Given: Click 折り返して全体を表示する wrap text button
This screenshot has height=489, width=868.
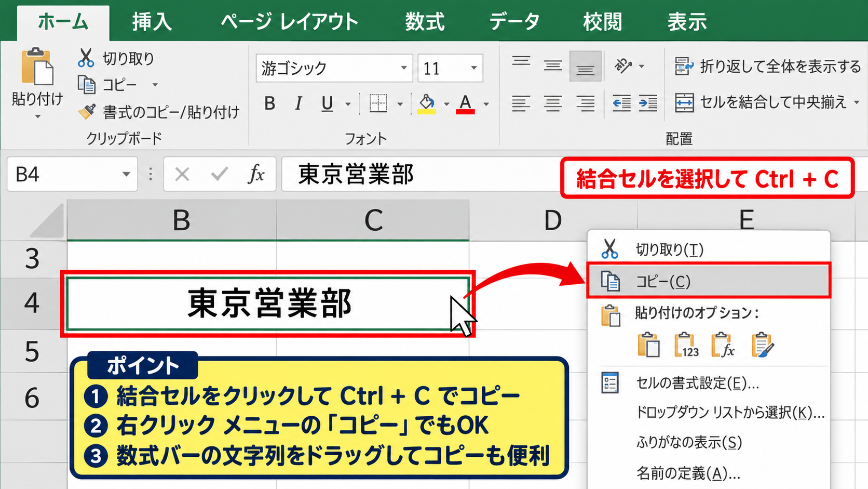Looking at the screenshot, I should (x=767, y=67).
